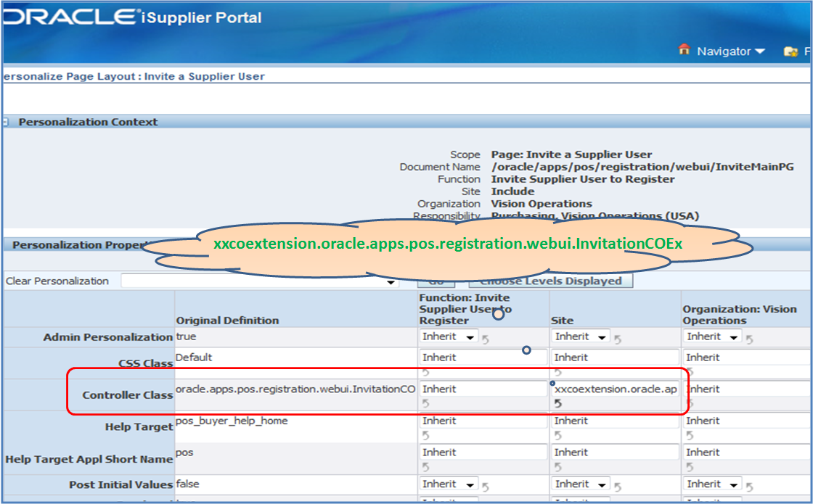
Task: Reset Help Target Appl Short Name Organization level
Action: (x=690, y=467)
